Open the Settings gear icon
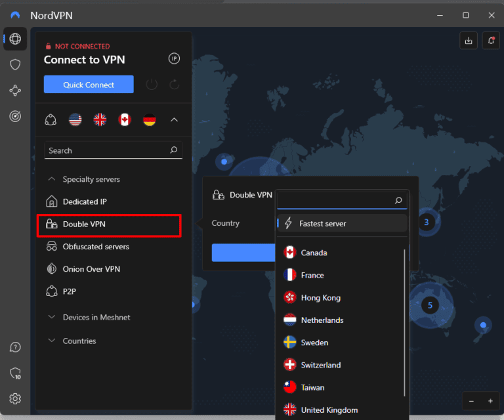This screenshot has height=420, width=504. tap(15, 398)
